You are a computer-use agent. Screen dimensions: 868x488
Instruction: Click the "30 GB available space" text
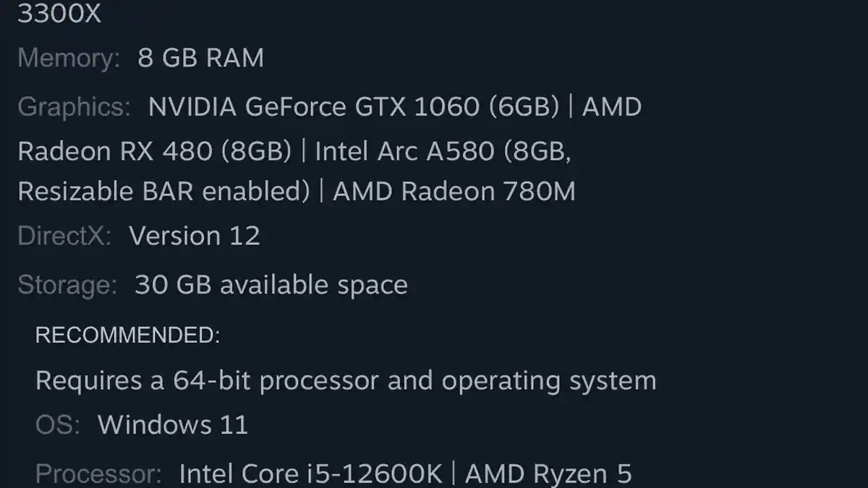[271, 285]
